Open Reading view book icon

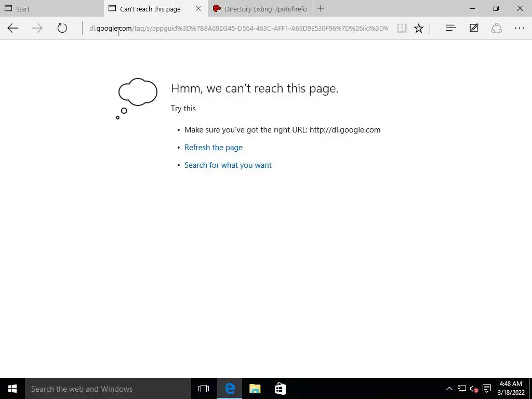pyautogui.click(x=402, y=28)
